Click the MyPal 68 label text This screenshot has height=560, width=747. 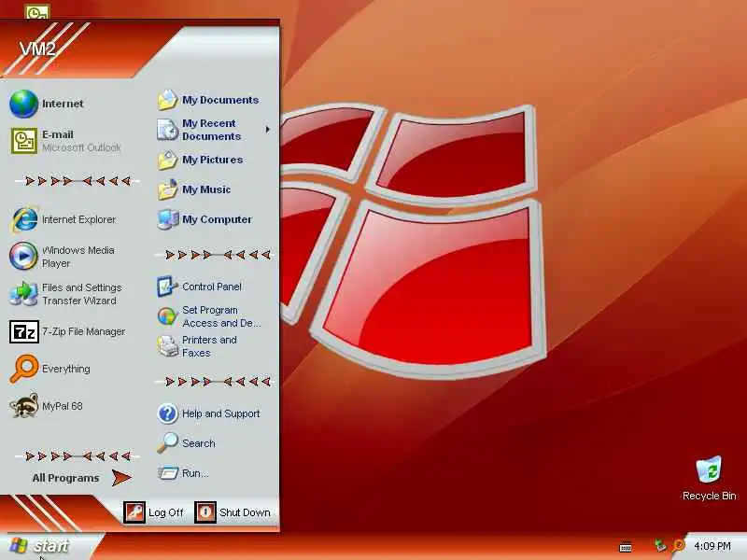63,406
